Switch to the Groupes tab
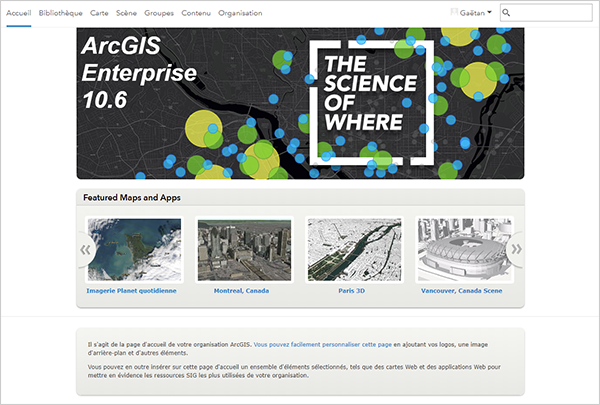The height and width of the screenshot is (405, 600). [x=159, y=13]
